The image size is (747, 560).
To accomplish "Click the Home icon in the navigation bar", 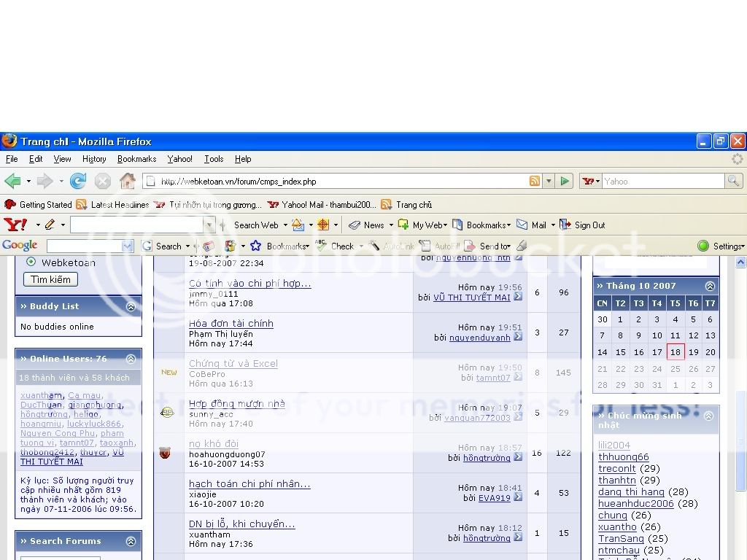I will [128, 181].
